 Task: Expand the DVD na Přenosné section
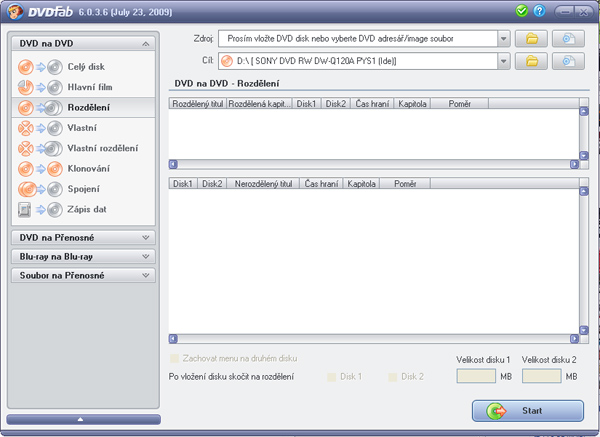(x=81, y=237)
